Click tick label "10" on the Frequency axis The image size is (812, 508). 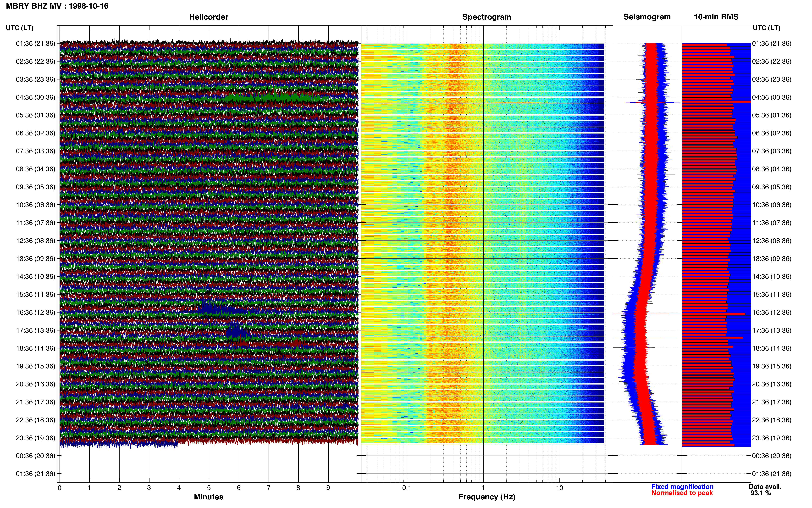[x=559, y=488]
